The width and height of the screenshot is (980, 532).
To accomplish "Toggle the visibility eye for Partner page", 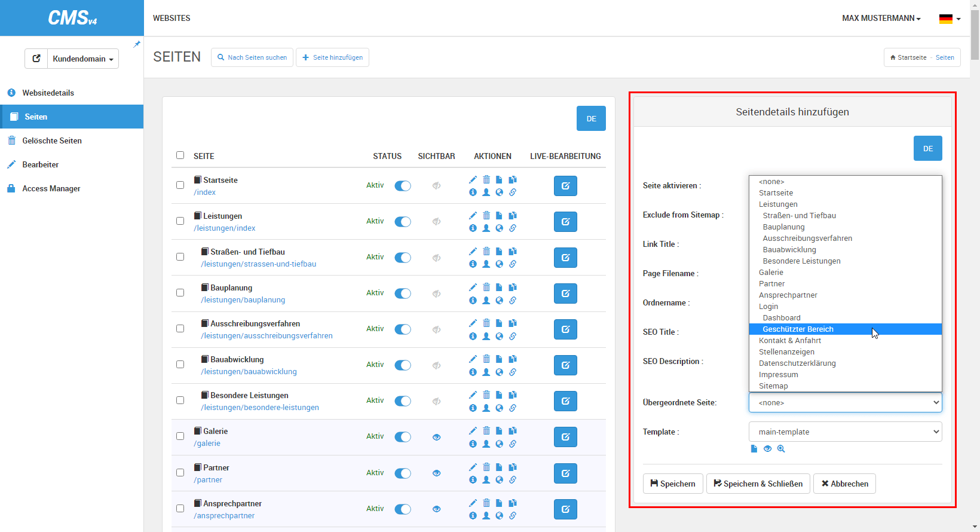I will coord(437,473).
